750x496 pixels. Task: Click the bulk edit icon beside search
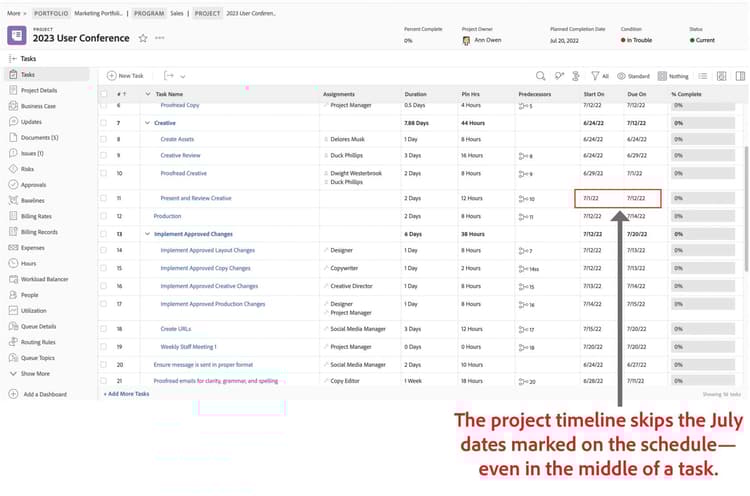(x=559, y=76)
